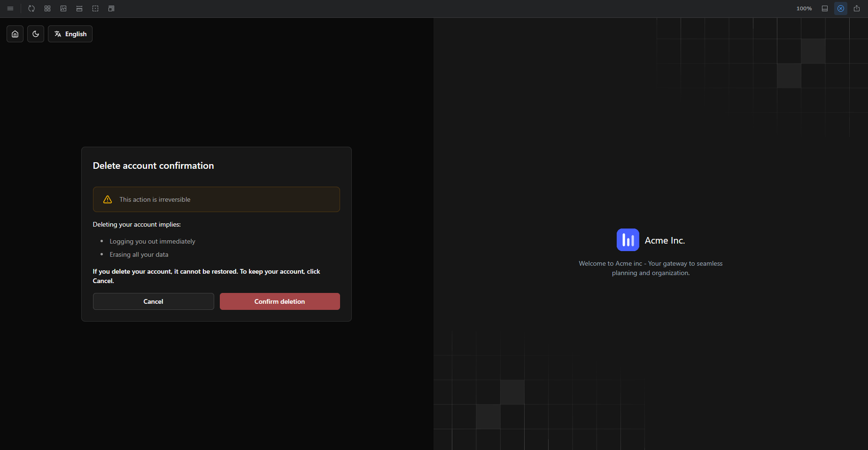Click the four-square grid icon in the toolbar
This screenshot has height=450, width=868.
[47, 8]
